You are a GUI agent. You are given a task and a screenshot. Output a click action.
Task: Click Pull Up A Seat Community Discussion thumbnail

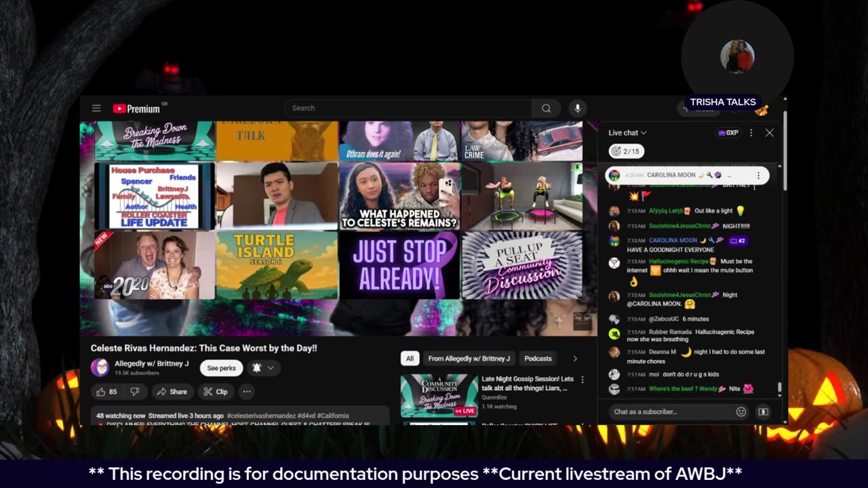521,265
